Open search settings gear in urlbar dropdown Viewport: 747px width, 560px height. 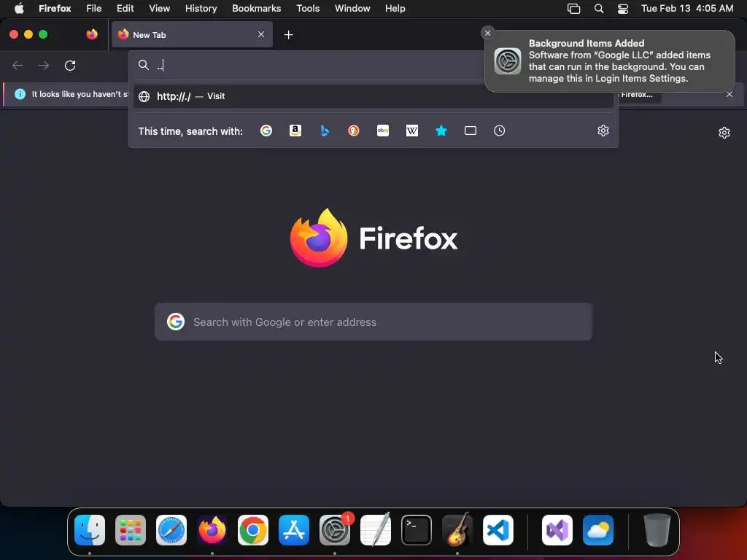603,131
